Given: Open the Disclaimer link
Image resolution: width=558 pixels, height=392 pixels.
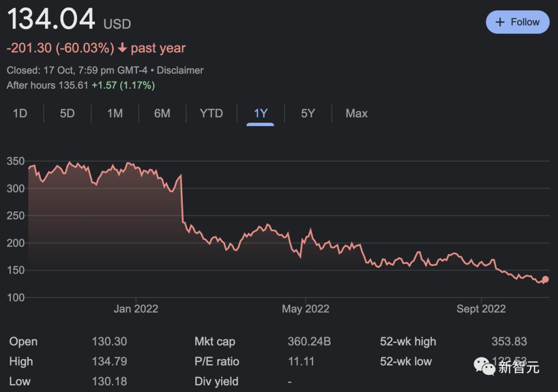Looking at the screenshot, I should [180, 70].
